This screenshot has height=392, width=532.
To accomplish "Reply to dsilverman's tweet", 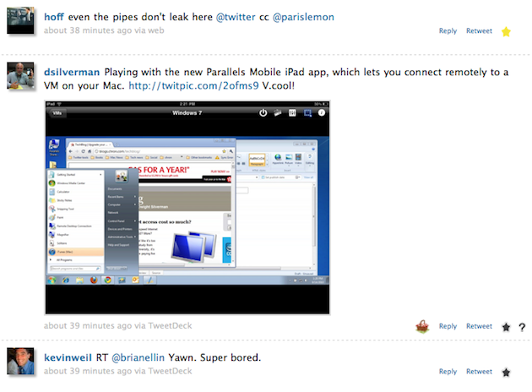I will (x=448, y=326).
